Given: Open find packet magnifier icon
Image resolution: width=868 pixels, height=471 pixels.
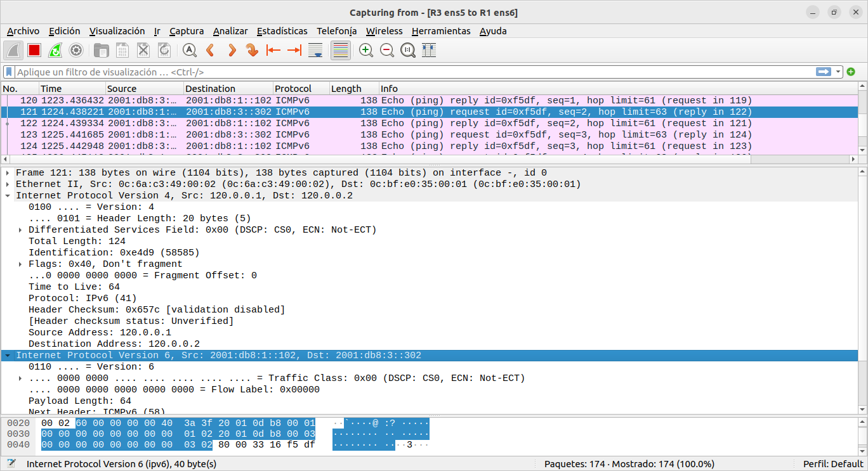Looking at the screenshot, I should tap(189, 50).
